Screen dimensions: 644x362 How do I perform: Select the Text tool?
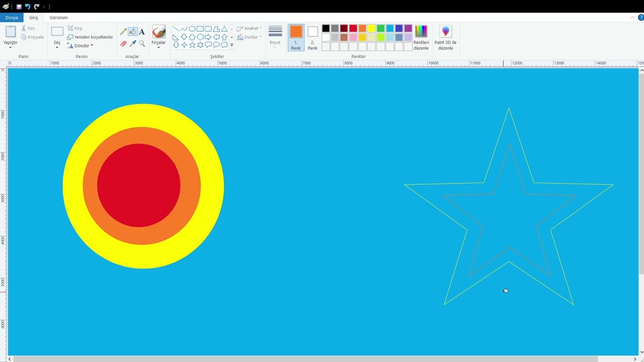(x=142, y=32)
